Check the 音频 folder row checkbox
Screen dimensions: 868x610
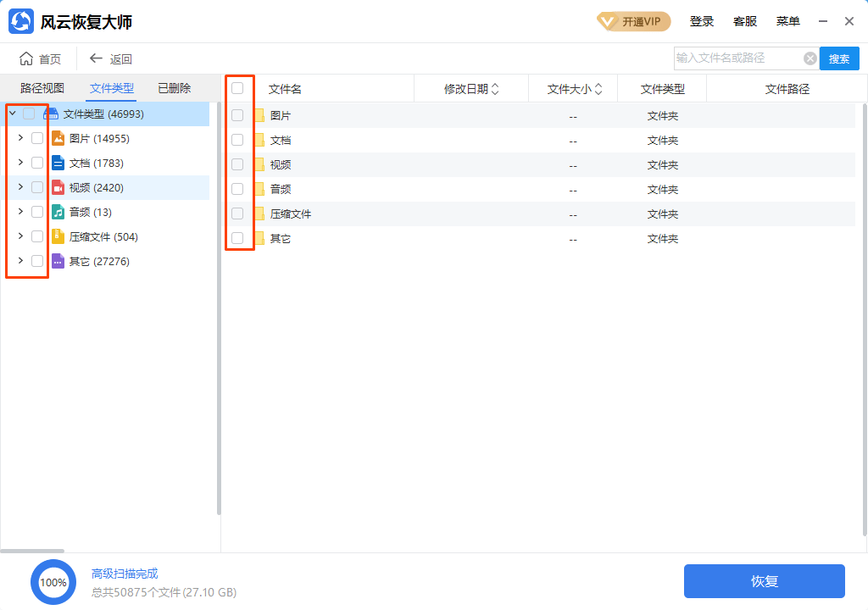237,189
